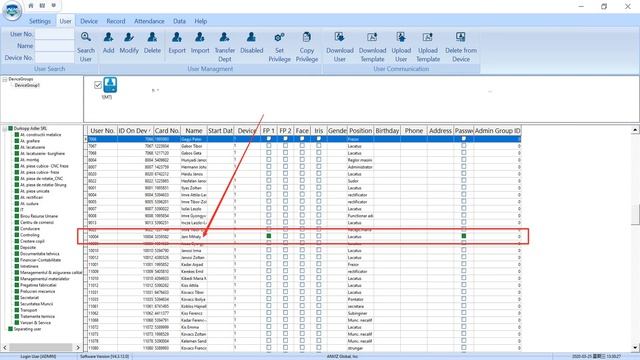Click the Admin Group ID column header

tap(498, 131)
